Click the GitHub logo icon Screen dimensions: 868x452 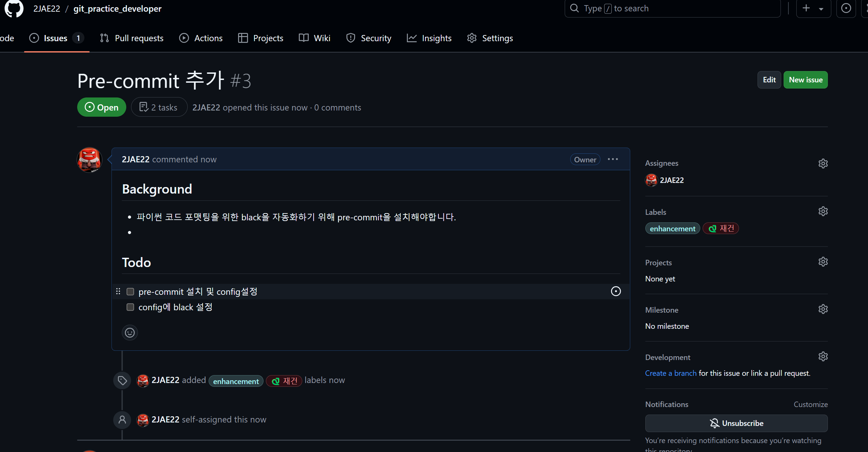pos(14,8)
